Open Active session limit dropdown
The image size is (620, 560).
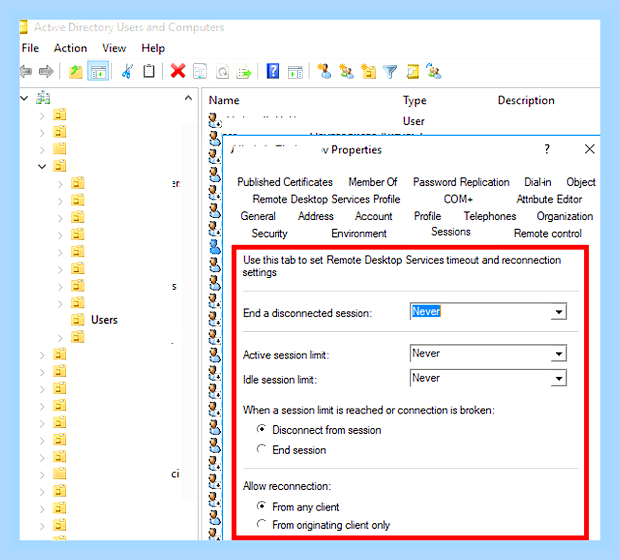[558, 354]
